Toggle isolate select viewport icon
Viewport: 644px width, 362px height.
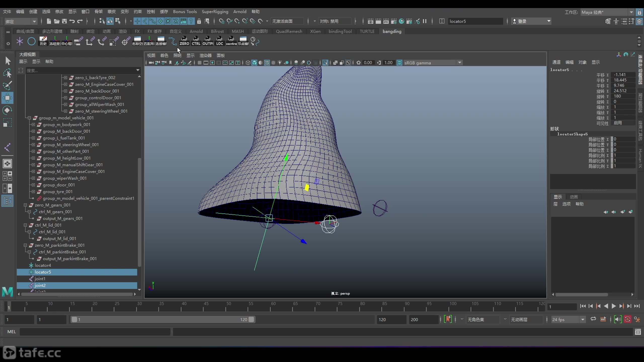[325, 63]
